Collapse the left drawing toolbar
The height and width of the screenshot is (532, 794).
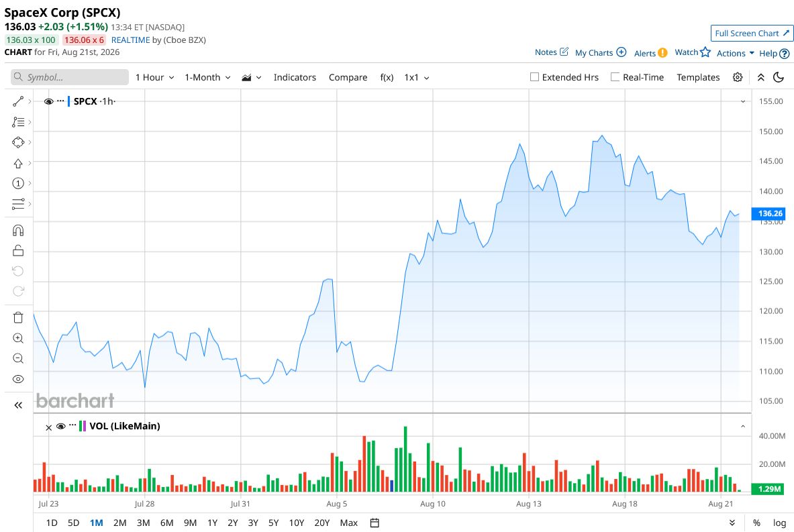[17, 405]
